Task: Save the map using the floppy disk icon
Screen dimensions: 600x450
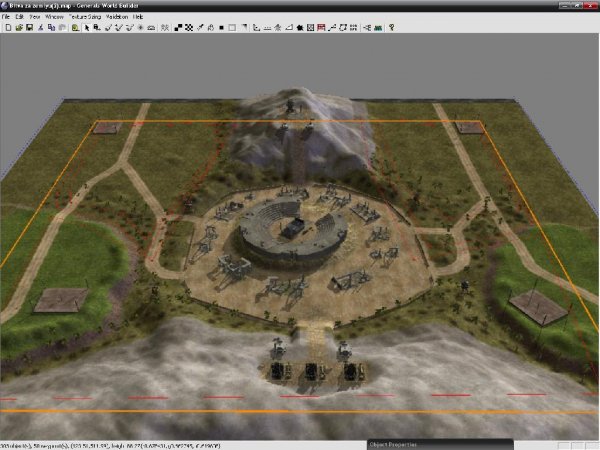Action: (x=29, y=27)
